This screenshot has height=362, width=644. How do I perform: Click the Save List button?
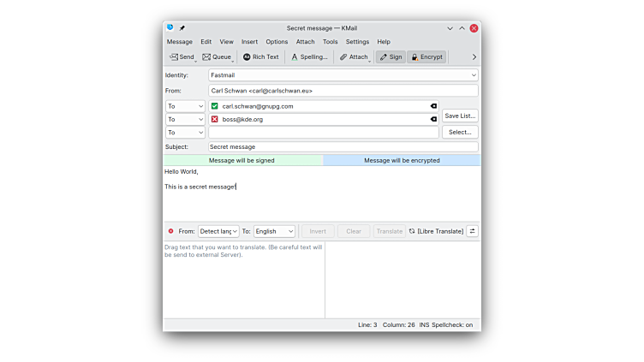coord(460,116)
